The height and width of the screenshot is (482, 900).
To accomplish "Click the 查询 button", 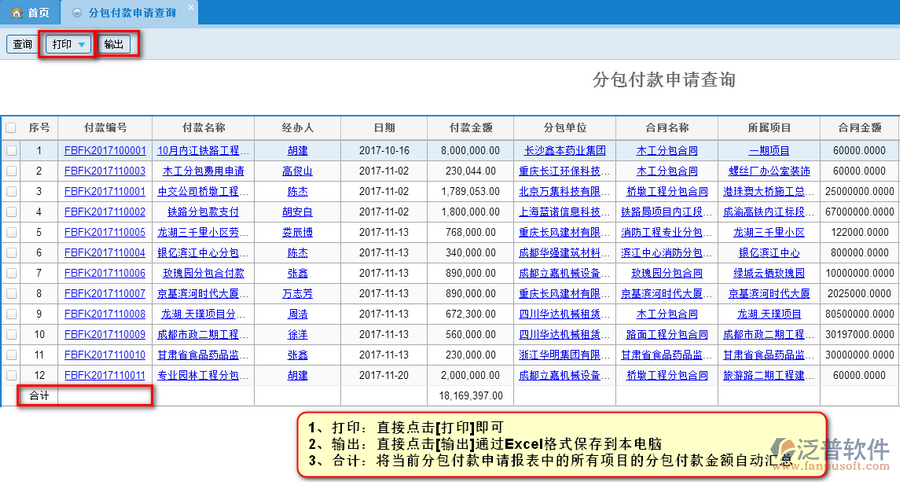I will (21, 45).
